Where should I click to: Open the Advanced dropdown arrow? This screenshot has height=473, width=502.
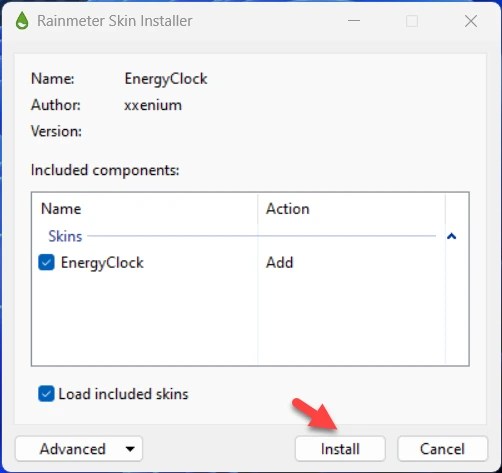[x=130, y=449]
